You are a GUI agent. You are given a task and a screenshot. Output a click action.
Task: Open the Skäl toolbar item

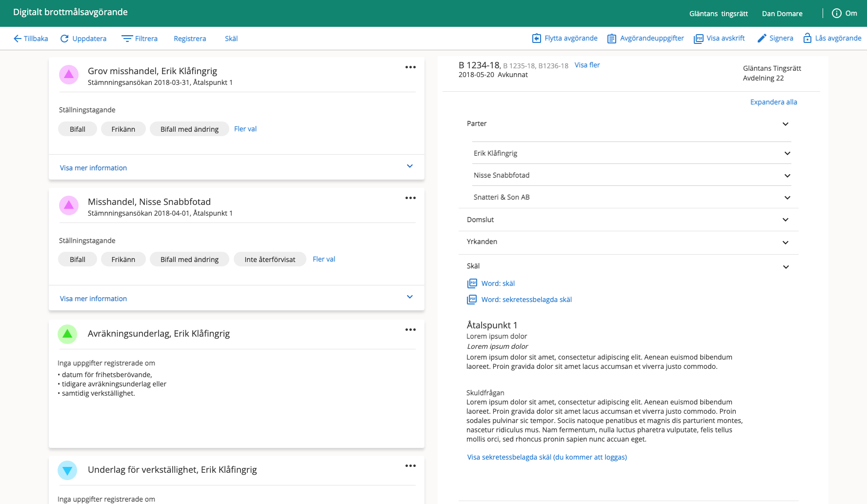[231, 39]
